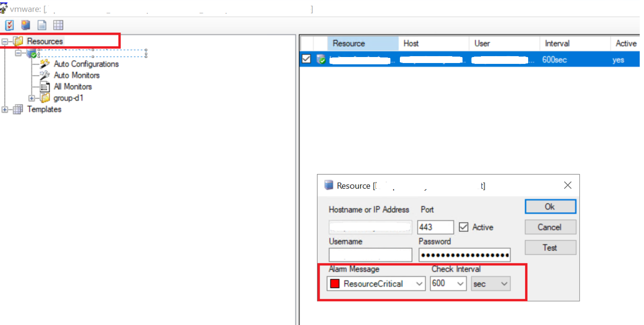Sort by the Active column header
The height and width of the screenshot is (325, 644).
click(626, 43)
